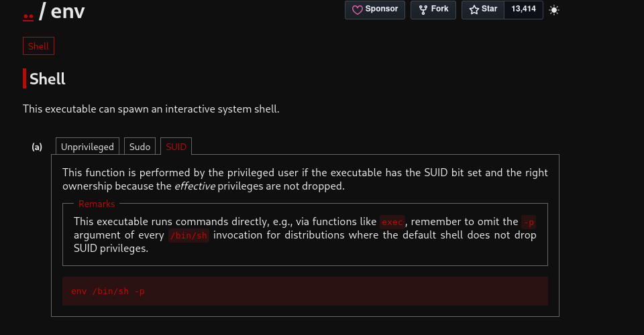Switch to the Unprivileged tab
This screenshot has height=335, width=644.
[87, 146]
